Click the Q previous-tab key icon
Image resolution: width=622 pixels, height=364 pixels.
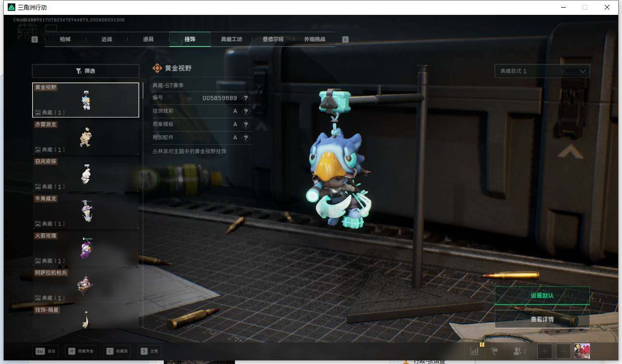pyautogui.click(x=35, y=39)
